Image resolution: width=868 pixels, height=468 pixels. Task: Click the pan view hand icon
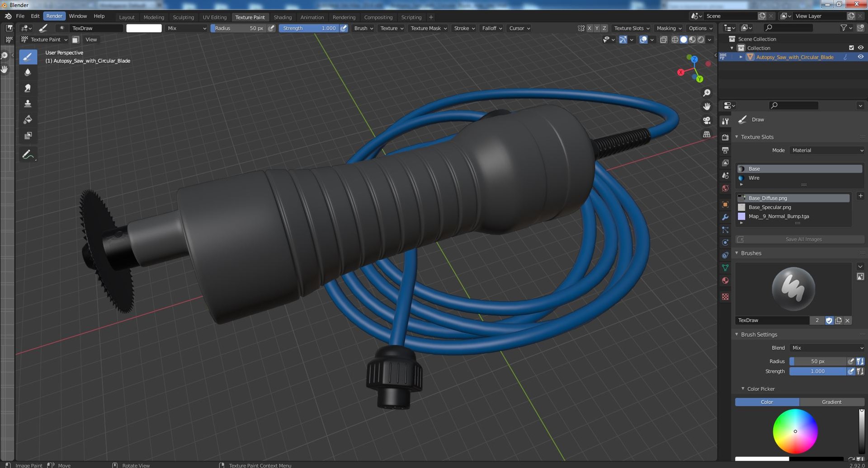[707, 107]
